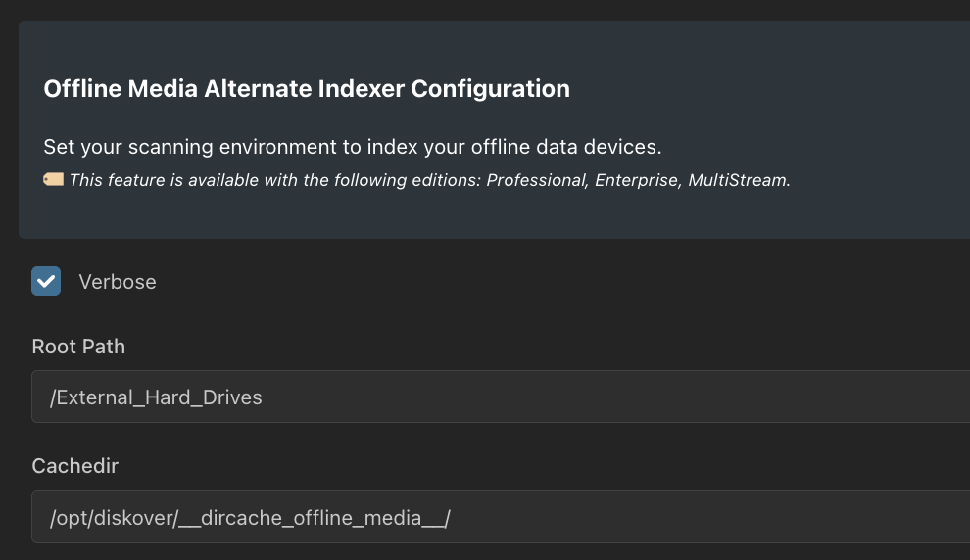Click the 'This feature is available' italic note

pos(430,180)
